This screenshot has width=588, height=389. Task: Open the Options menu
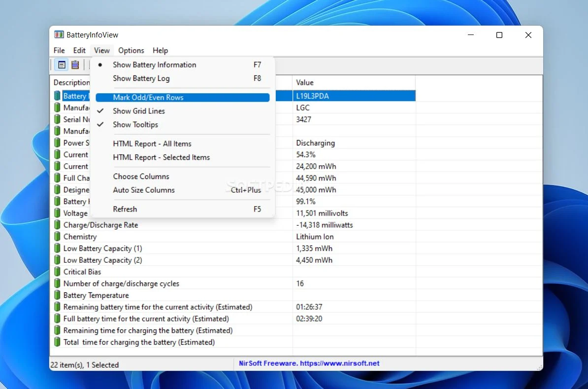pyautogui.click(x=131, y=50)
